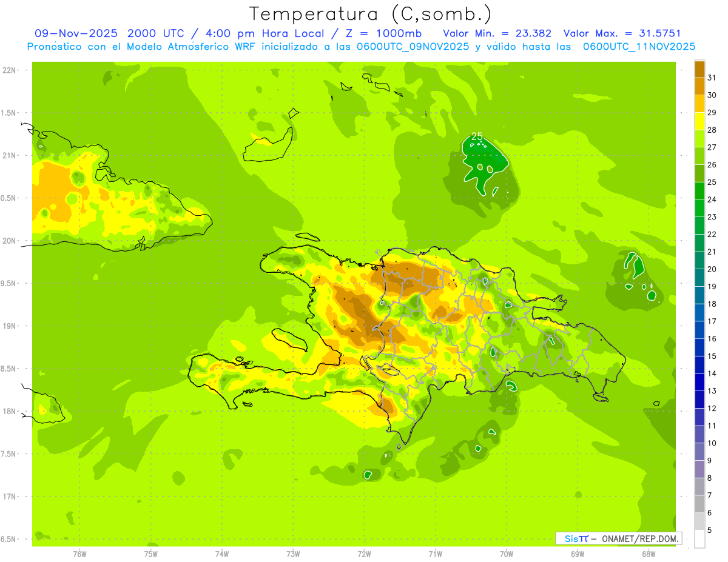Click the colorbar tick label 19

pyautogui.click(x=712, y=287)
